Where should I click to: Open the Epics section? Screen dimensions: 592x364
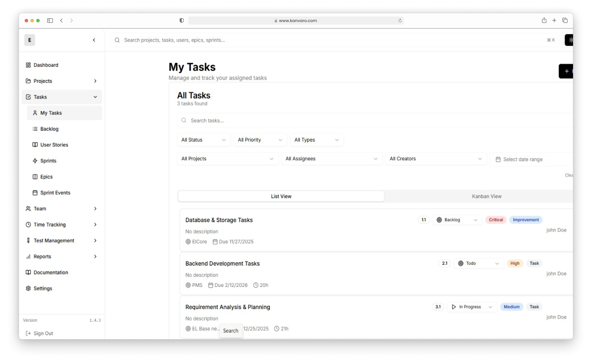pyautogui.click(x=47, y=176)
